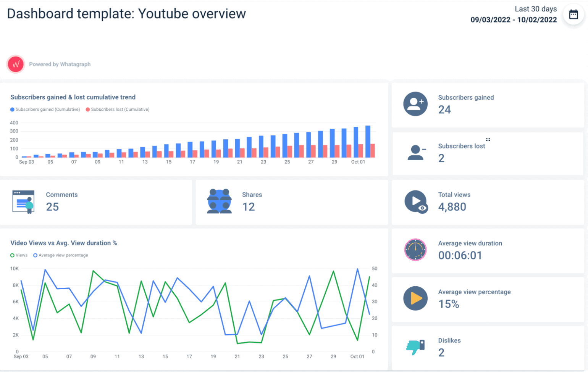588x374 pixels.
Task: Select the Subscribers gained & lost chart title
Action: coord(73,97)
